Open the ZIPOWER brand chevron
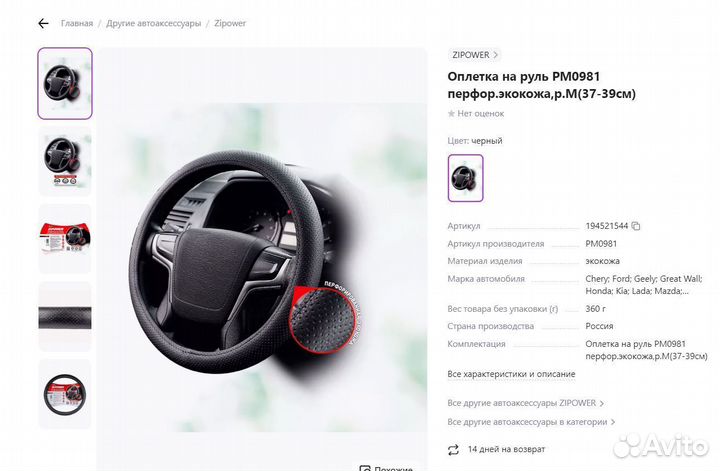720x471 pixels. (495, 55)
